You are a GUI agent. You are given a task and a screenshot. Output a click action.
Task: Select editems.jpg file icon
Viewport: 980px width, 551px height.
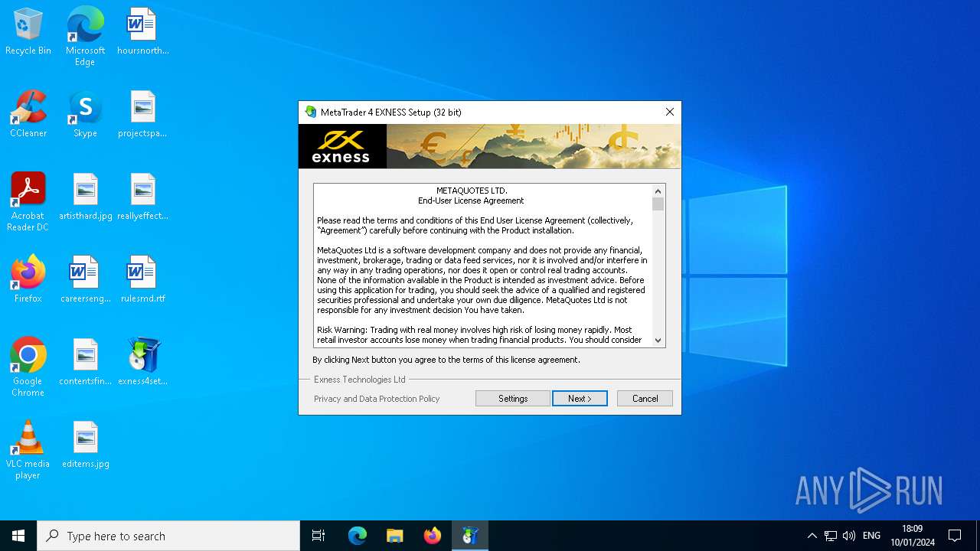click(x=85, y=445)
